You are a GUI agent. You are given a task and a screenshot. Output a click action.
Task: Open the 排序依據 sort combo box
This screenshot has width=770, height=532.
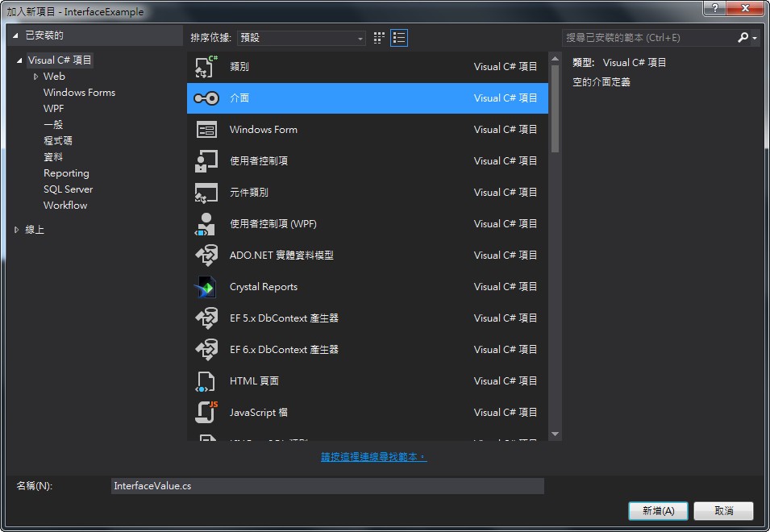tap(301, 38)
